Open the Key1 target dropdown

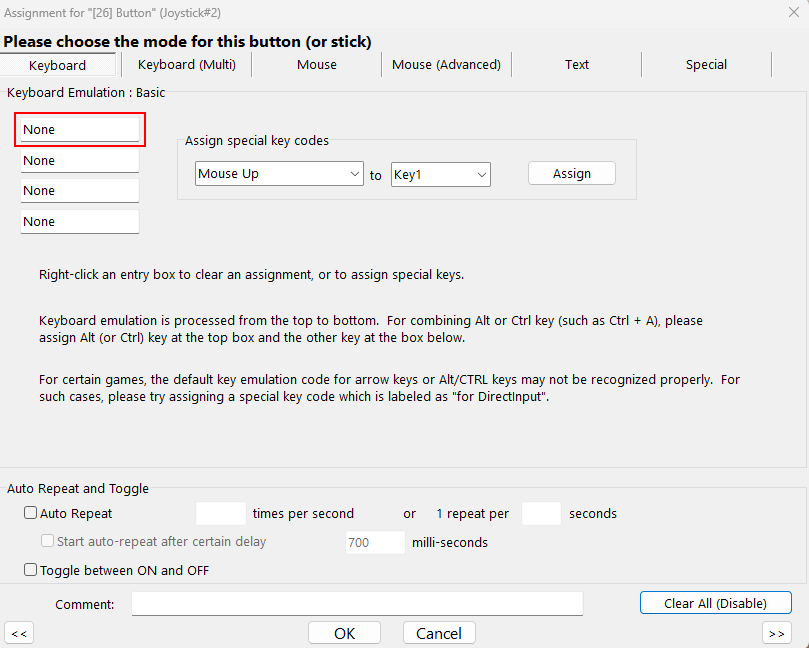tap(441, 174)
